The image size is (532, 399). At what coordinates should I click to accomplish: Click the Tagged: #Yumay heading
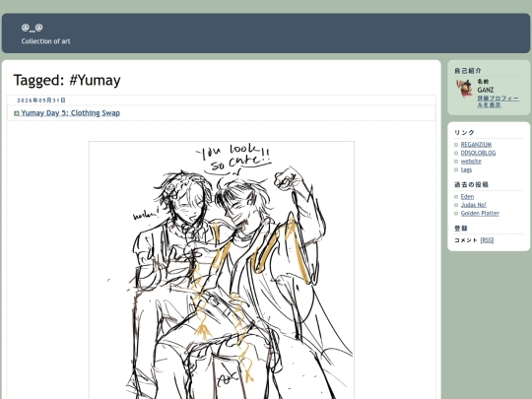click(67, 81)
